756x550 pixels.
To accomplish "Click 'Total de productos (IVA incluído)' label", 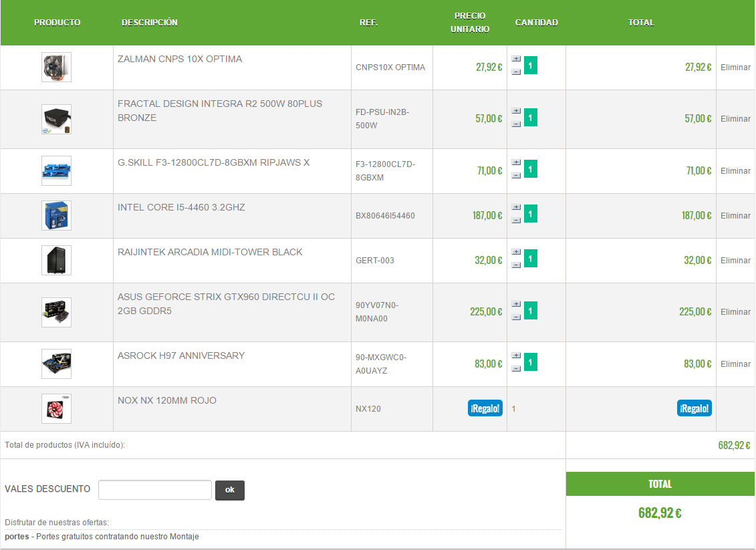I will pos(65,445).
